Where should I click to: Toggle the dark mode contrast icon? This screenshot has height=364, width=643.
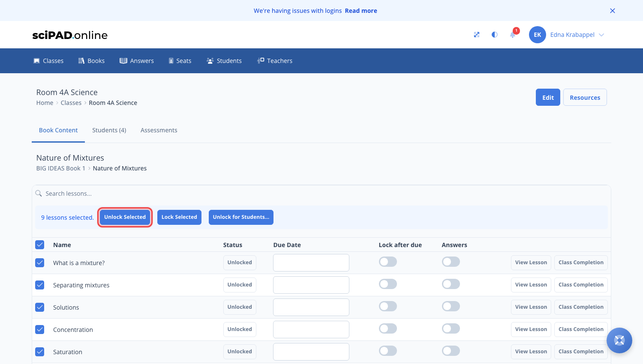(x=494, y=35)
